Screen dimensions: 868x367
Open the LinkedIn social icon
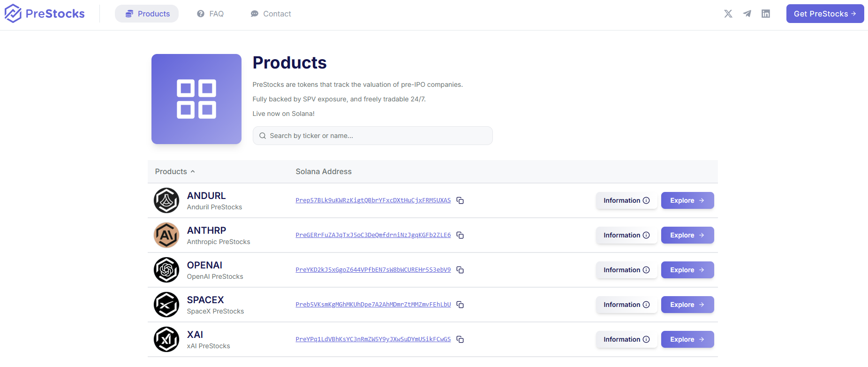pos(765,14)
